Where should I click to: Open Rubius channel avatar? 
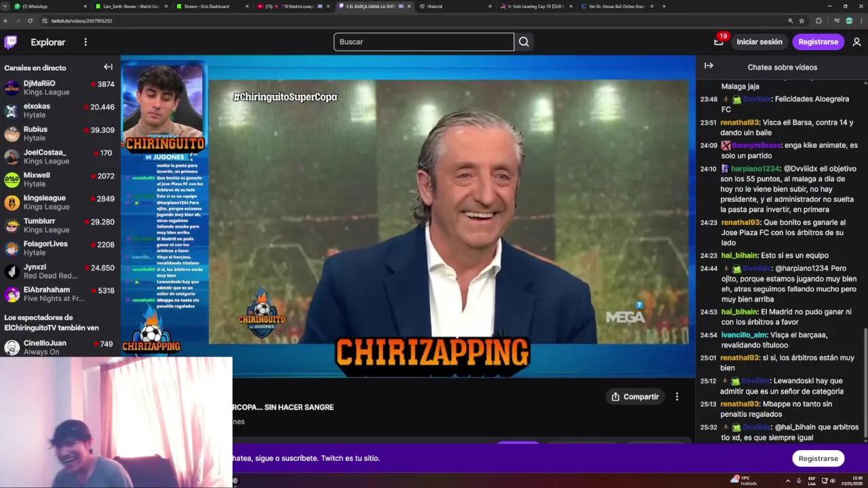tap(12, 134)
